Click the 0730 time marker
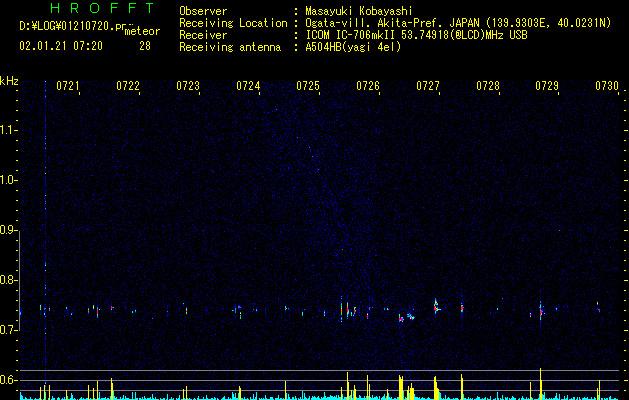The image size is (629, 400). pos(607,86)
